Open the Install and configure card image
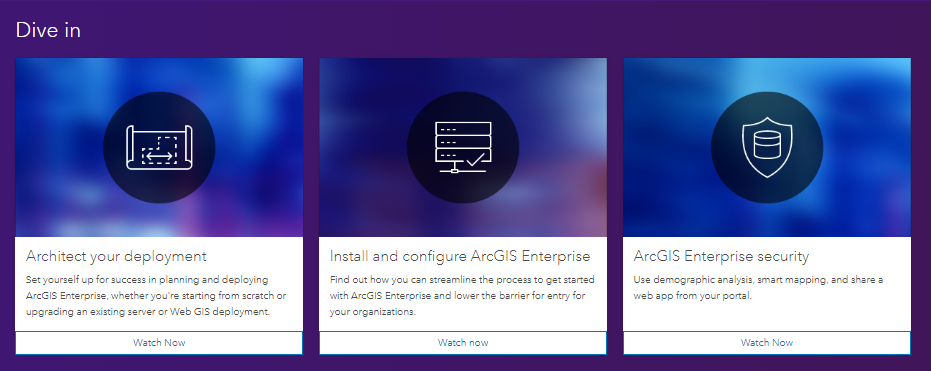Screen dimensions: 931x371 click(x=463, y=147)
